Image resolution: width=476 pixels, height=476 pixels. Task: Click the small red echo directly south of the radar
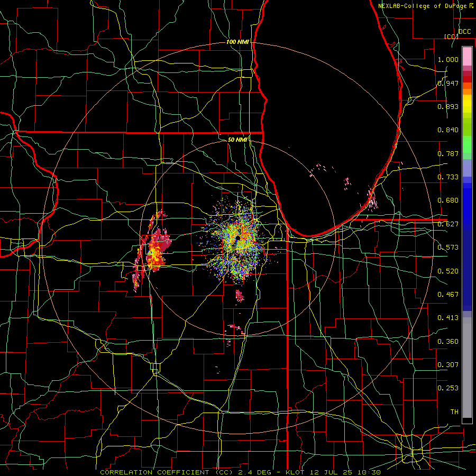click(240, 296)
